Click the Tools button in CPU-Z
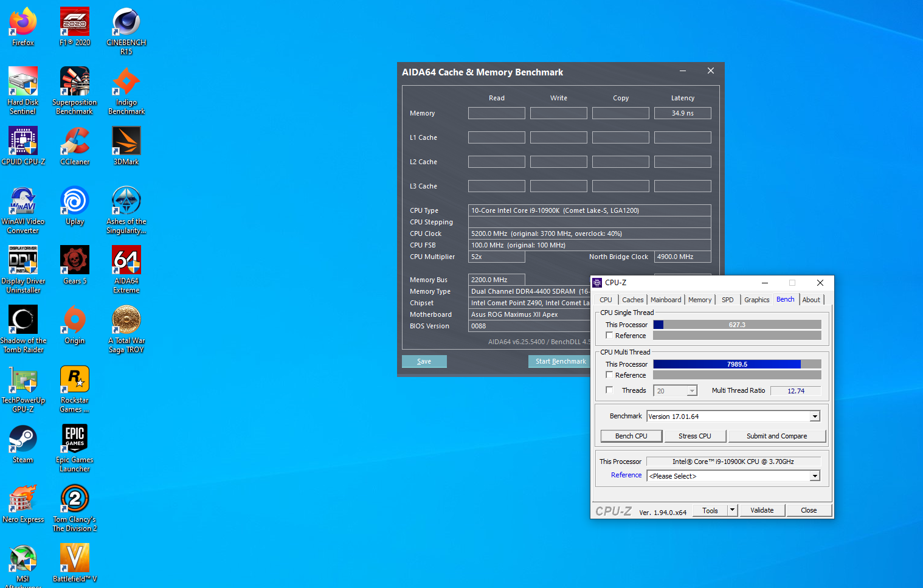Viewport: 923px width, 588px height. pos(710,510)
